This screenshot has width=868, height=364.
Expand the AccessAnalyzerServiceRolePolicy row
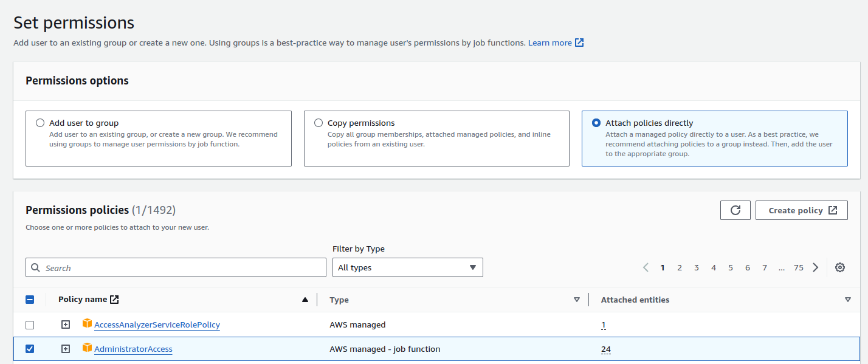tap(65, 325)
